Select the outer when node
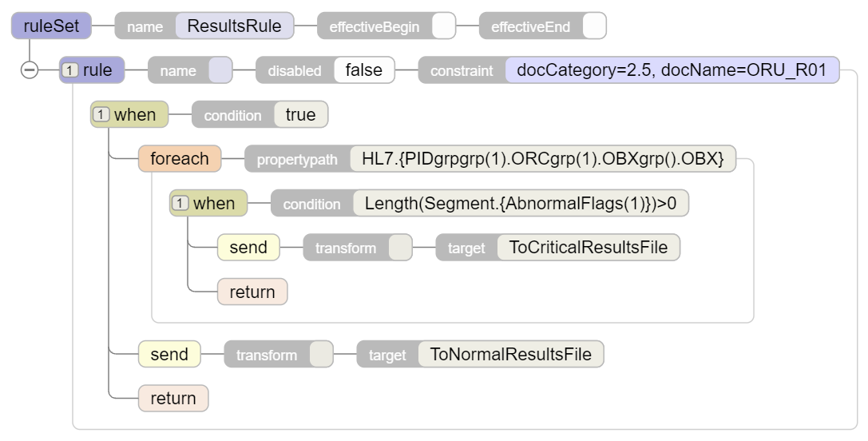This screenshot has width=868, height=441. coord(129,115)
